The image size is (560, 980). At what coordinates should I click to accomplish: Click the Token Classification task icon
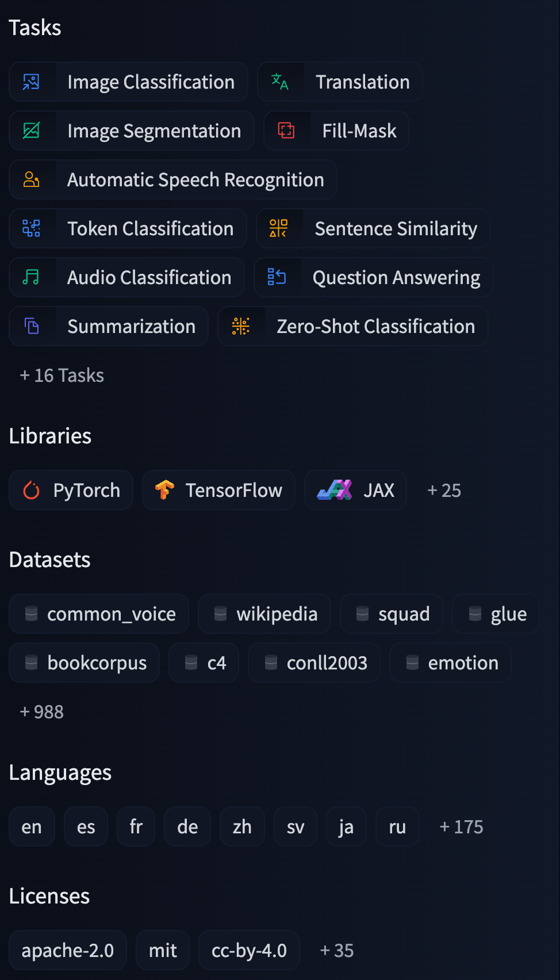point(32,229)
